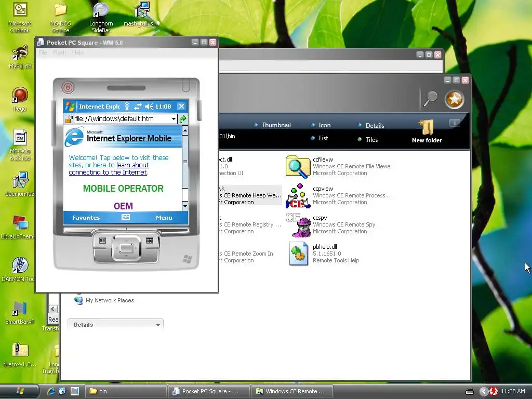The width and height of the screenshot is (532, 399).
Task: Open Longhorn SideBar desktop shortcut
Action: click(101, 17)
